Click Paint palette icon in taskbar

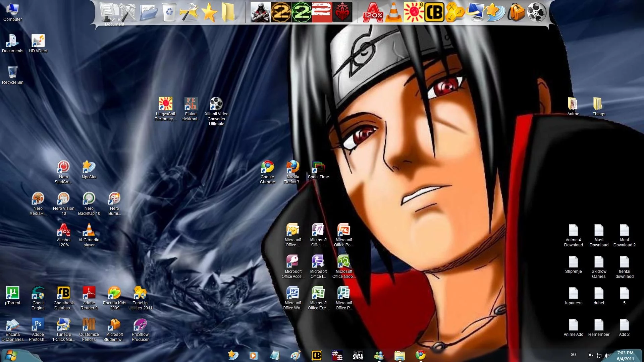(295, 356)
